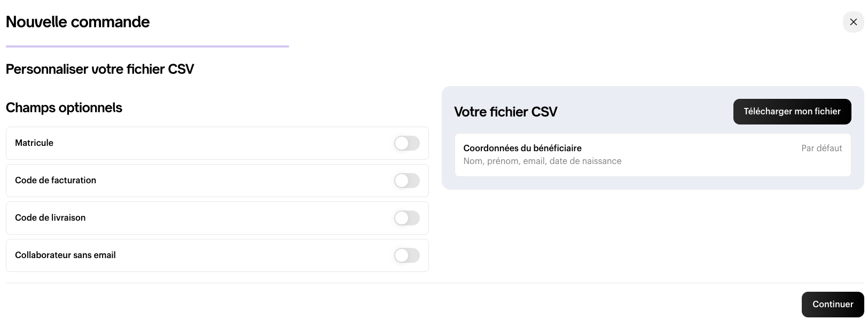The image size is (868, 327).
Task: Click Télécharger mon fichier button
Action: pos(792,112)
